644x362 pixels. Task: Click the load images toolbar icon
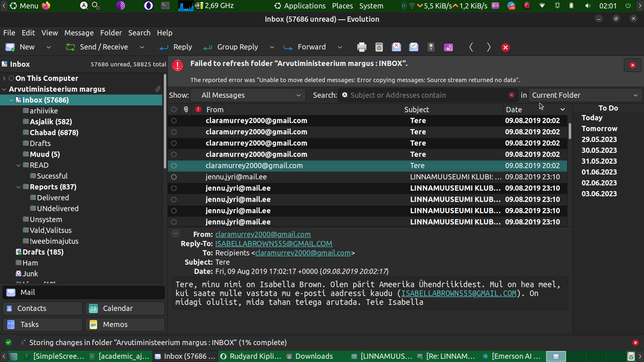[448, 47]
